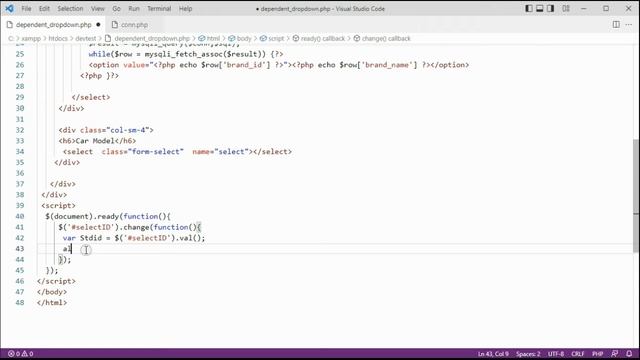Click the feedback icon in status bar
This screenshot has height=360, width=640.
point(615,354)
